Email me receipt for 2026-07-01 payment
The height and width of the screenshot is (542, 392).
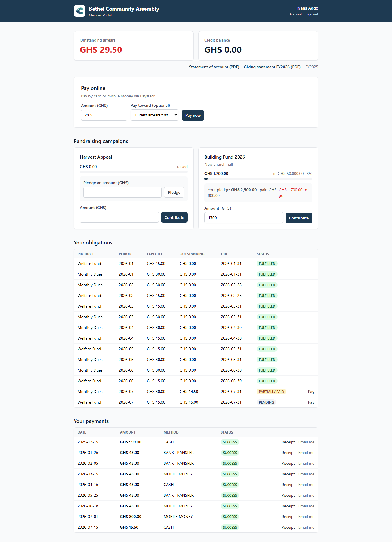click(x=306, y=517)
